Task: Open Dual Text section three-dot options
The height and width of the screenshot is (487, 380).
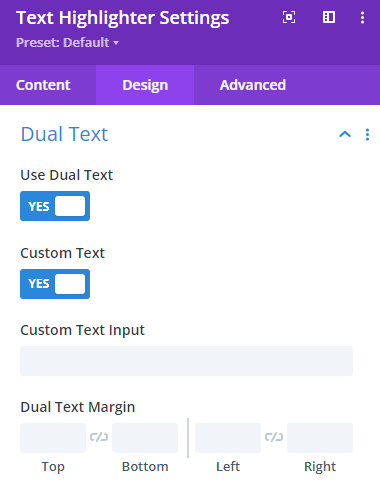Action: click(367, 135)
